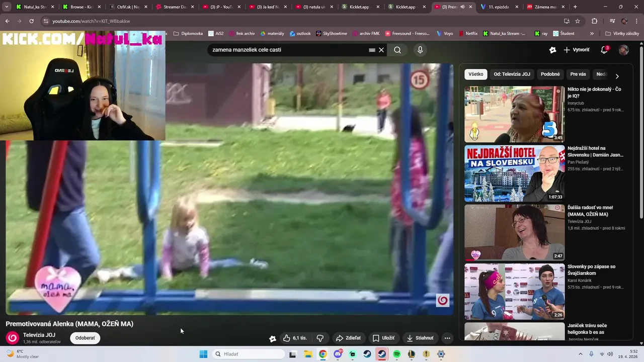Open more actions three-dot menu under video
Screen dimensions: 644x362
(x=447, y=338)
